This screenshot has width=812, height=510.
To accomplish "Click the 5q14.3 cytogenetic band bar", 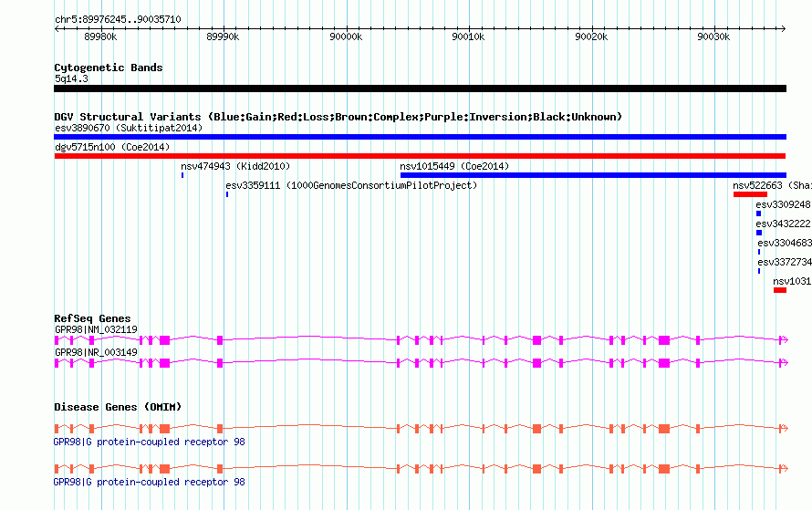I will pyautogui.click(x=420, y=88).
